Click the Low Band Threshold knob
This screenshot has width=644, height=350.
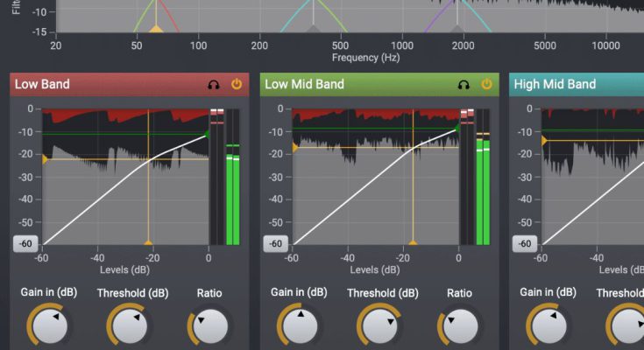tap(131, 326)
